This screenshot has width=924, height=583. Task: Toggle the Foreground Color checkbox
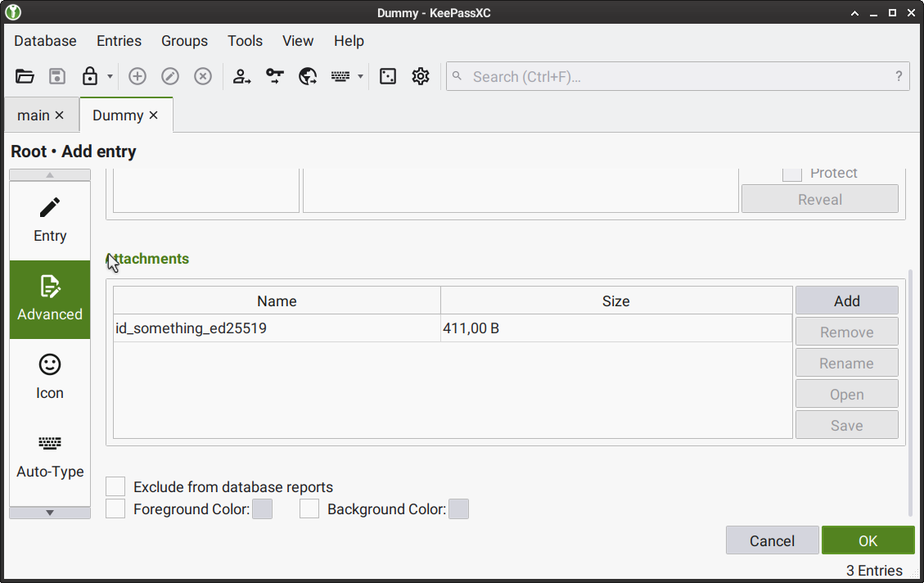(115, 508)
